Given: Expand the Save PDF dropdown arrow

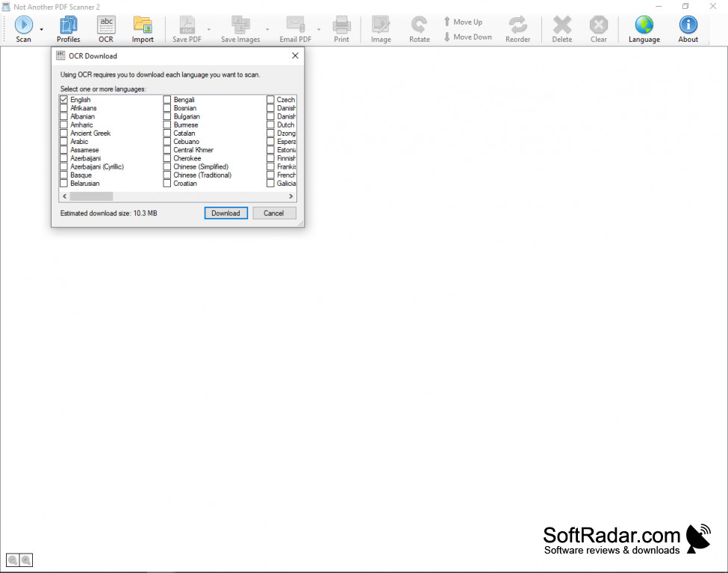Looking at the screenshot, I should (x=208, y=29).
